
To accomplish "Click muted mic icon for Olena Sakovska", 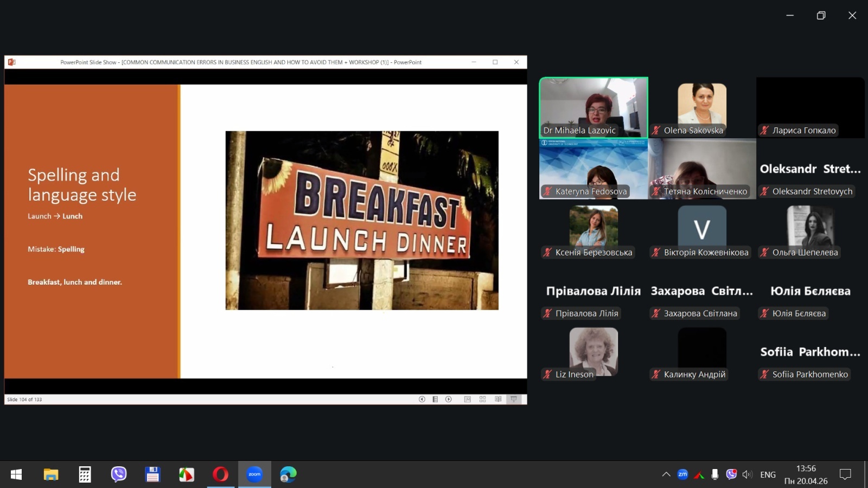I will tap(656, 130).
